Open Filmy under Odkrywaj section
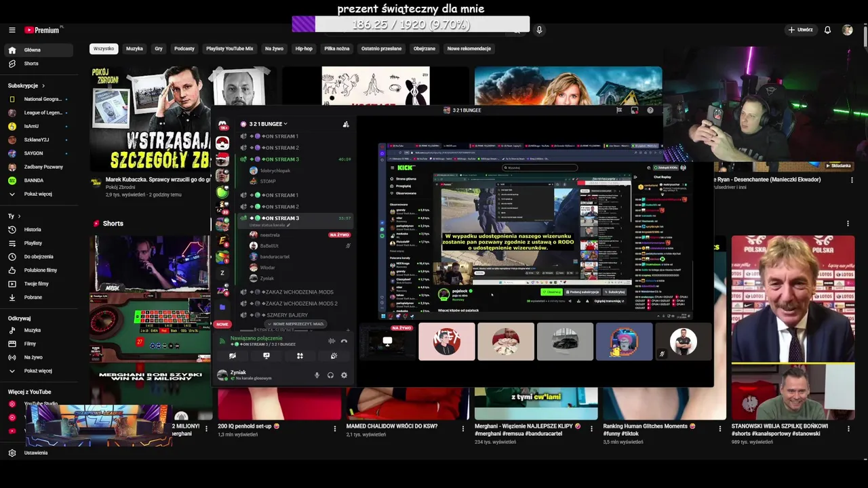This screenshot has width=868, height=488. coord(37,344)
